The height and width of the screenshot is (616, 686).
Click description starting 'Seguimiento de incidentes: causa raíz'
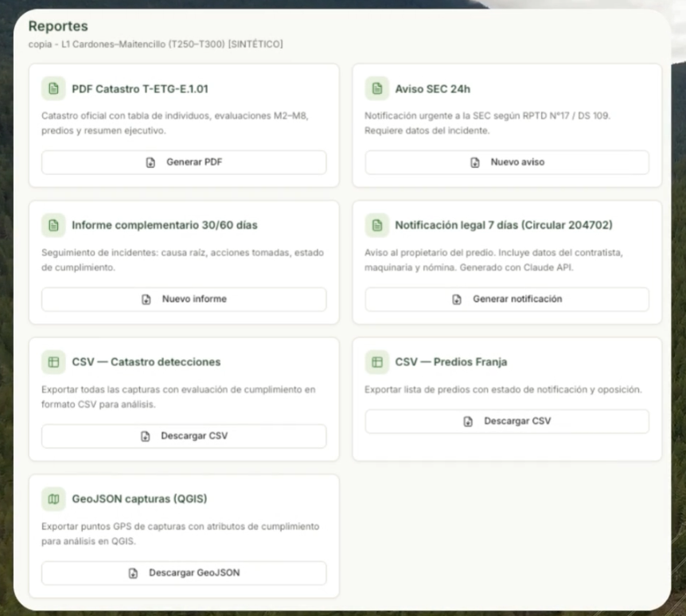click(183, 260)
